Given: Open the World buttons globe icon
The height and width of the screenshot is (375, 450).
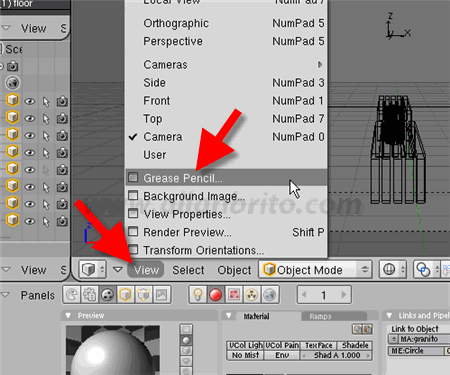Looking at the screenshot, I should 270,295.
